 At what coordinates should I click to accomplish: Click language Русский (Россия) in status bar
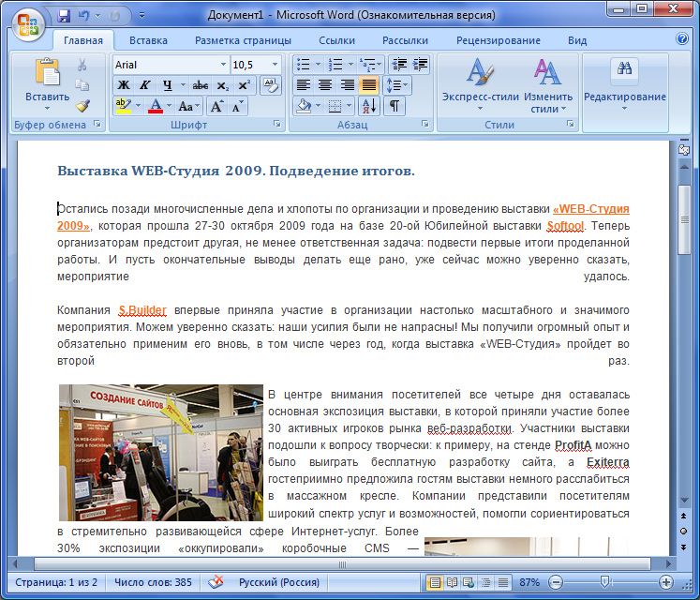coord(279,582)
